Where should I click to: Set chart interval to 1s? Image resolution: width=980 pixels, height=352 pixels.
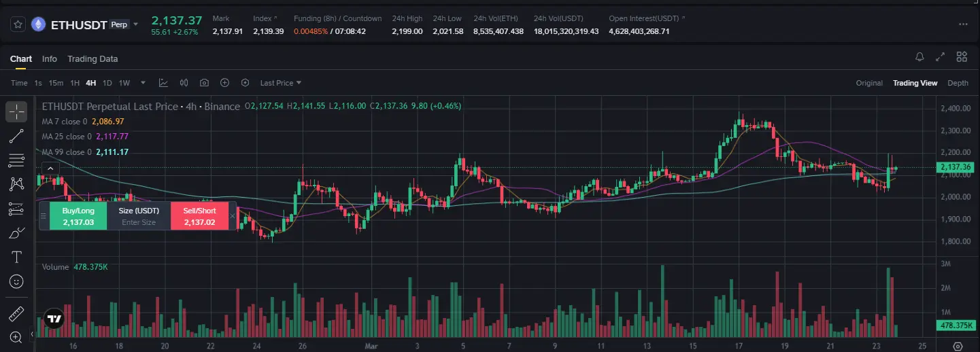pyautogui.click(x=38, y=83)
